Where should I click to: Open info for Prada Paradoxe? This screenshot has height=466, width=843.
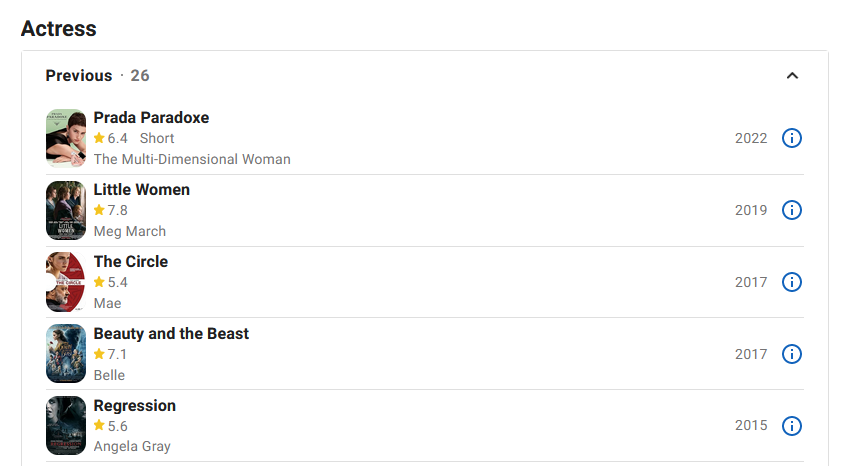pos(791,138)
